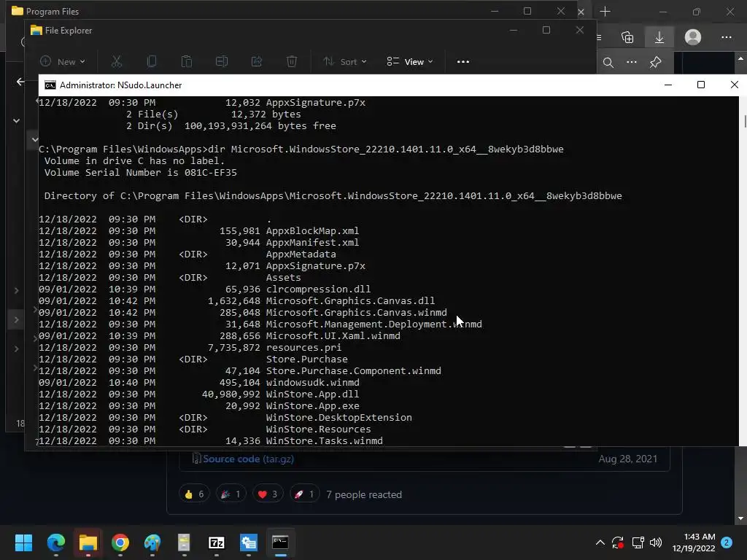The width and height of the screenshot is (747, 560).
Task: Click resources.pri in the console listing
Action: click(x=303, y=348)
